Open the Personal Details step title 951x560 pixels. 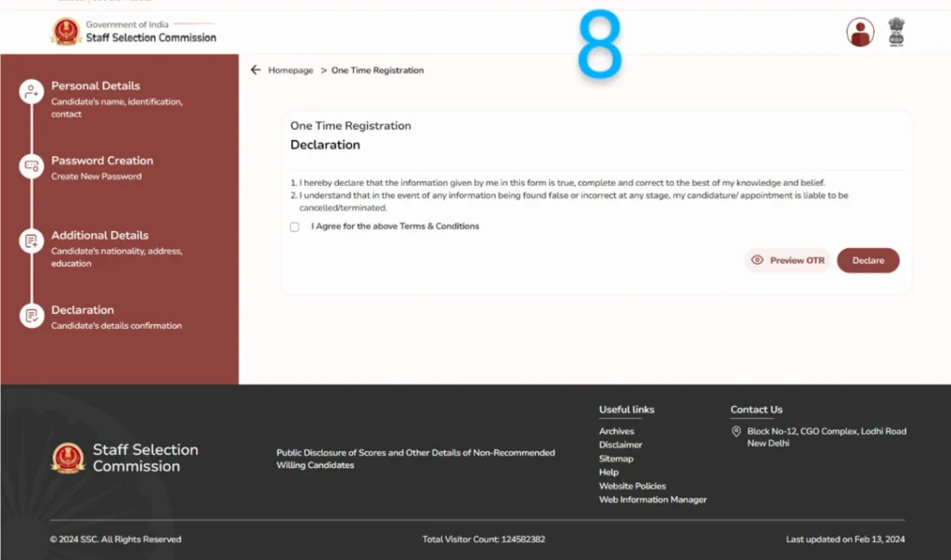96,85
